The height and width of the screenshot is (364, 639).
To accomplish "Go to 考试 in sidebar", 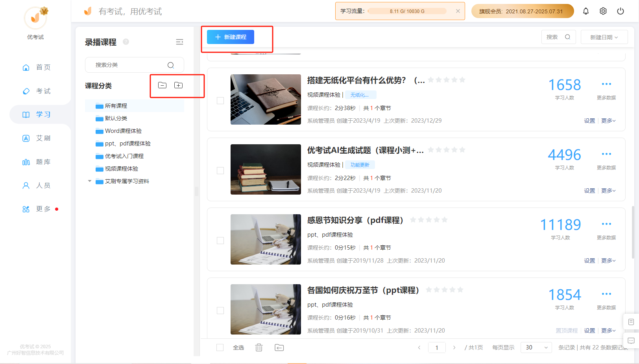I will click(37, 91).
